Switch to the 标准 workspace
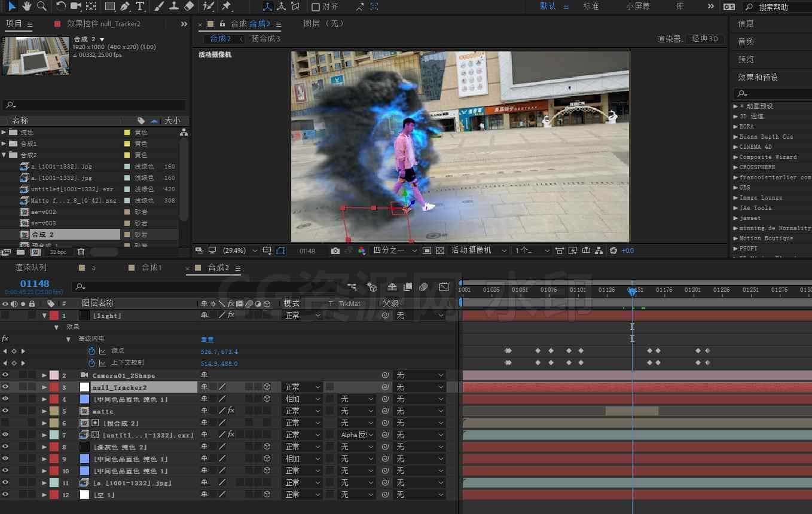 (591, 6)
